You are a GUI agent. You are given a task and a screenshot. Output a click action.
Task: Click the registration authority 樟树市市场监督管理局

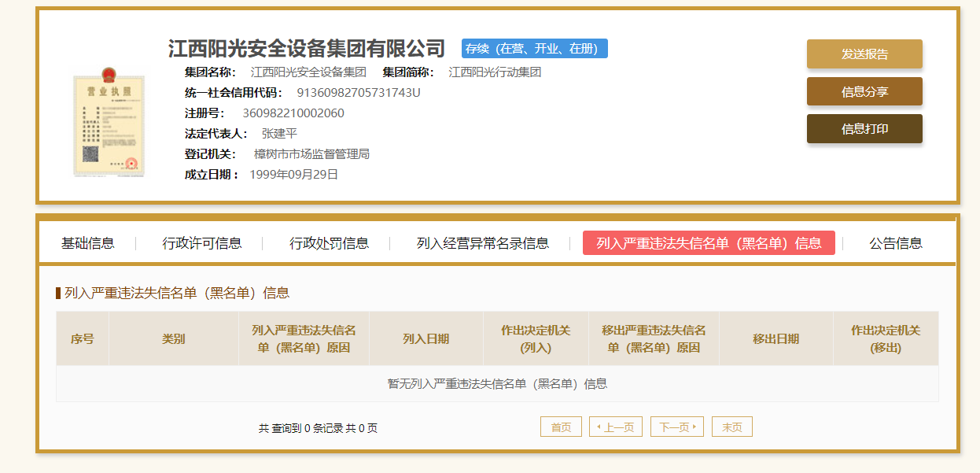coord(311,153)
